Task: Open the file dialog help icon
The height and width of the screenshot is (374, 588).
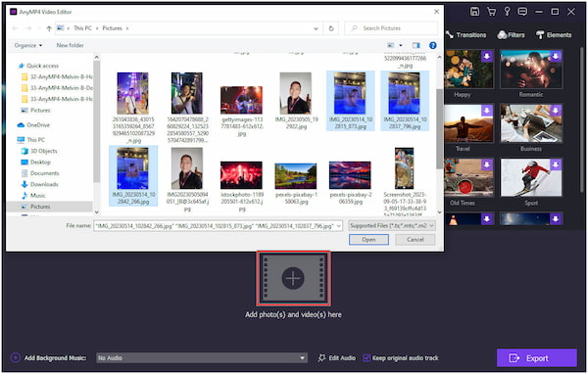Action: click(433, 45)
